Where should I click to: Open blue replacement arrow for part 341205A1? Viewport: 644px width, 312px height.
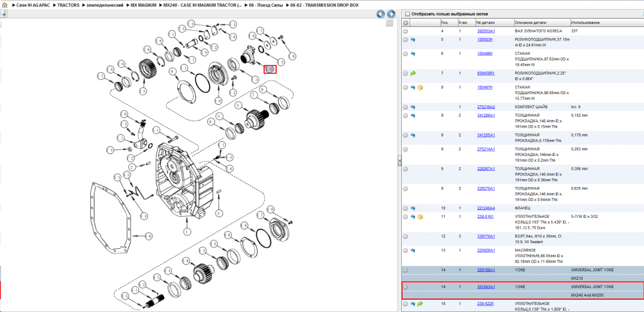413,135
